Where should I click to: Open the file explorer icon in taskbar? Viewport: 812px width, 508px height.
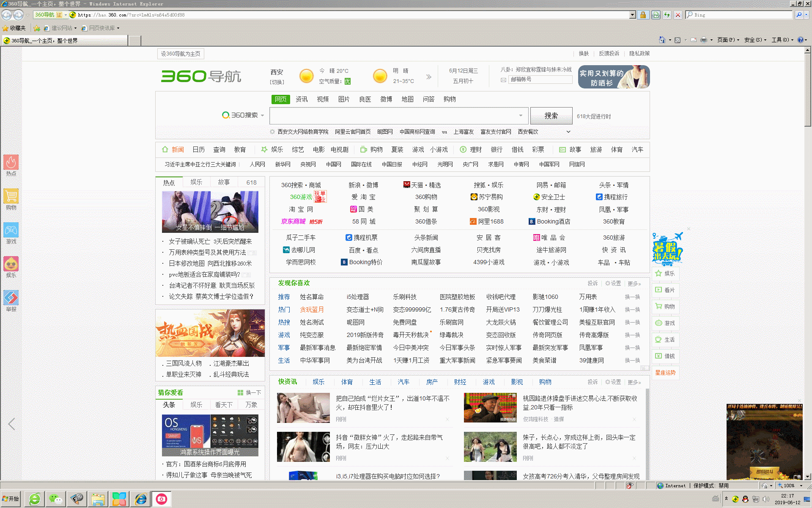(x=98, y=499)
